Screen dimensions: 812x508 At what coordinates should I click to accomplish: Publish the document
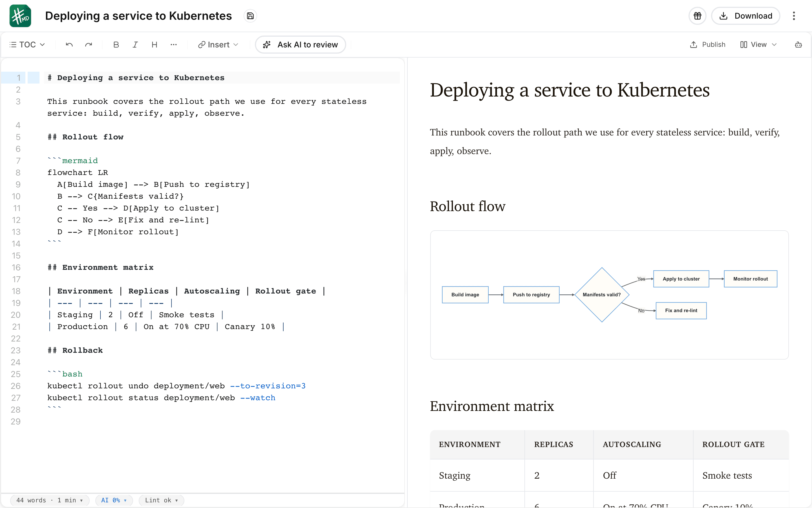click(707, 45)
